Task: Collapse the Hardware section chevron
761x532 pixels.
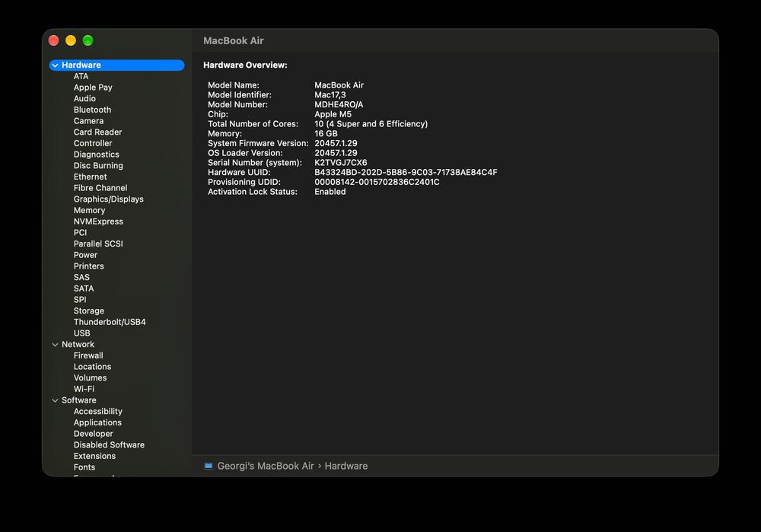Action: click(x=56, y=65)
